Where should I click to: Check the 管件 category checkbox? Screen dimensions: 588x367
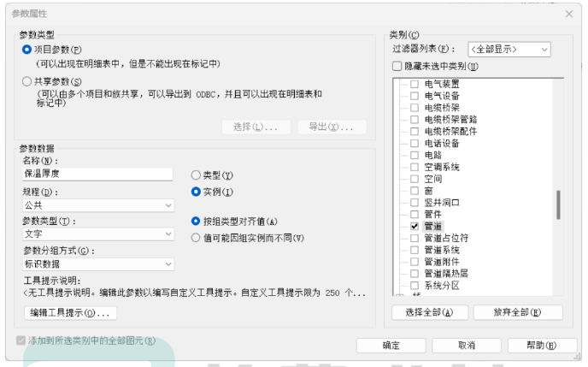pyautogui.click(x=415, y=214)
